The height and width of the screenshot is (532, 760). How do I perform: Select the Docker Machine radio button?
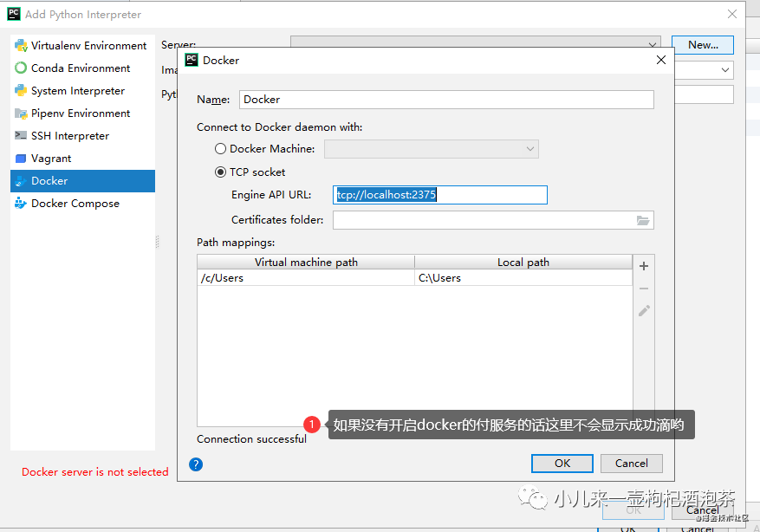click(x=220, y=149)
